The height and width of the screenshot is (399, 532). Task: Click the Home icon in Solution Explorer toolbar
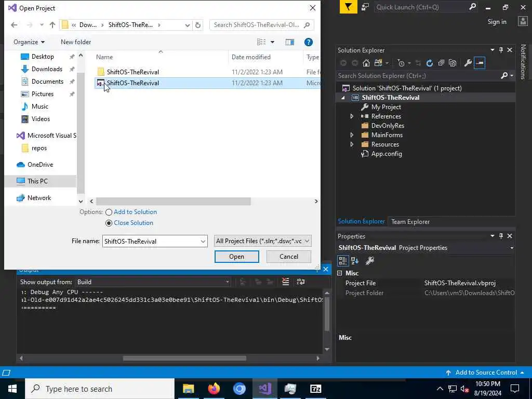point(366,63)
